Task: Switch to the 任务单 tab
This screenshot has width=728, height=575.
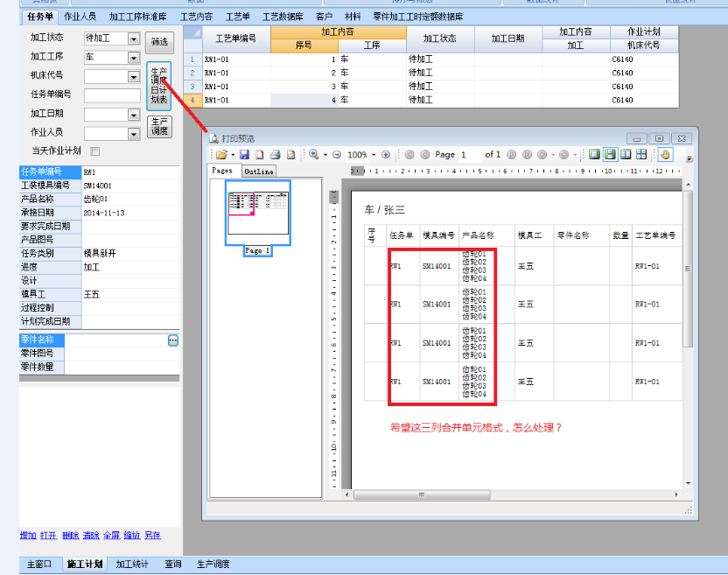Action: pos(40,17)
